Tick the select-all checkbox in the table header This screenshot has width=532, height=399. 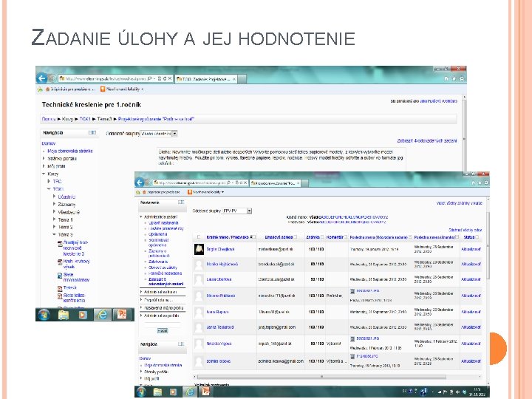199,237
